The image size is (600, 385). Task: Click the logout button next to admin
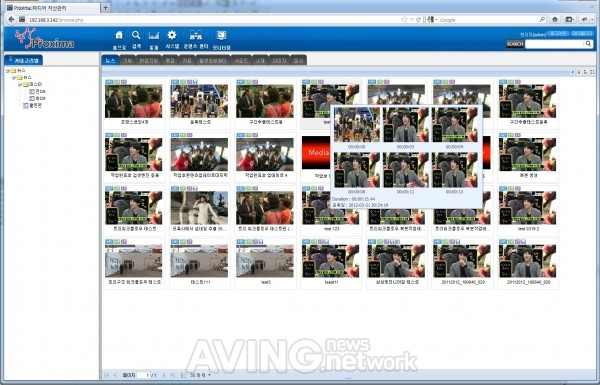pyautogui.click(x=558, y=34)
